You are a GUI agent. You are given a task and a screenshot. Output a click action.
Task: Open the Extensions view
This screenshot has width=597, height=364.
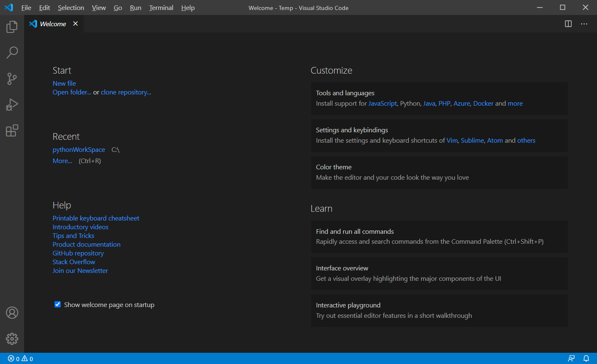tap(12, 131)
